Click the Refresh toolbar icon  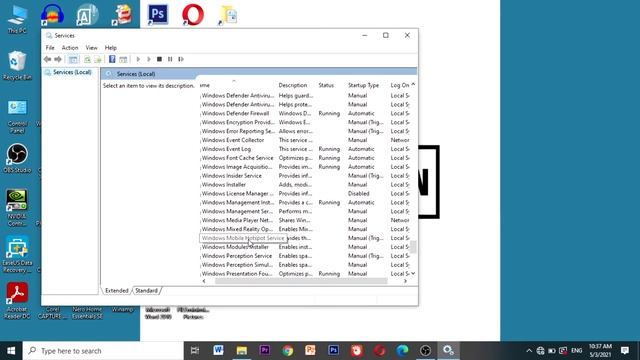point(87,59)
